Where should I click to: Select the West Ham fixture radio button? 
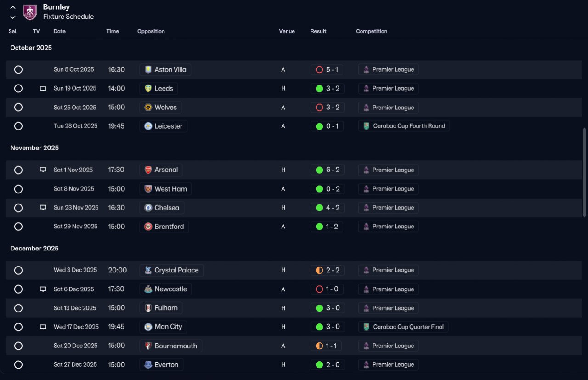click(18, 189)
